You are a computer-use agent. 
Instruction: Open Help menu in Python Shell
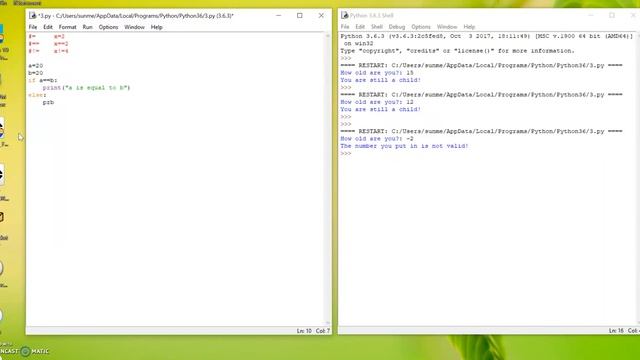click(x=469, y=27)
